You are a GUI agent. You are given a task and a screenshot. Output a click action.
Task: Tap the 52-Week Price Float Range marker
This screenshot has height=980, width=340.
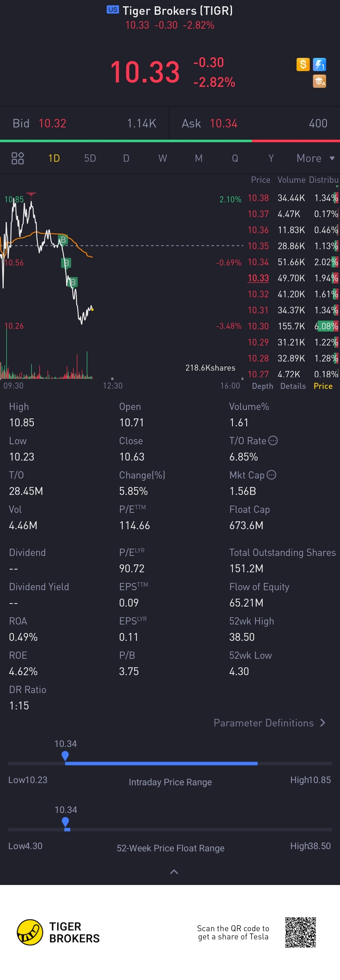point(65,822)
